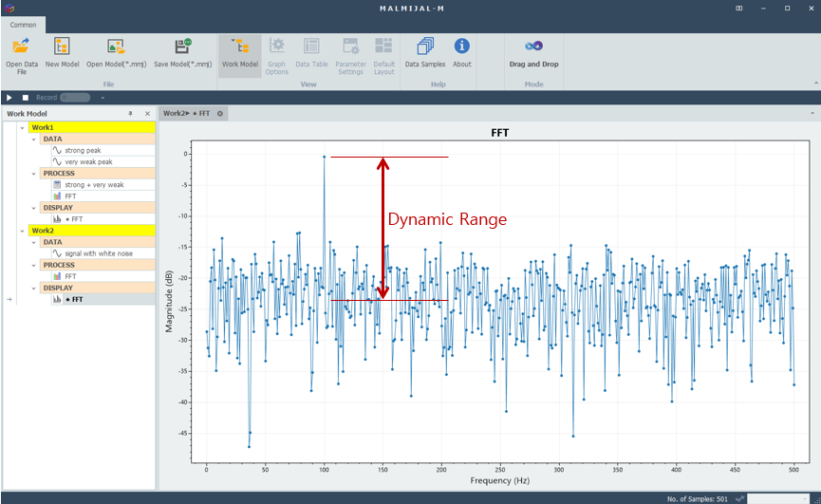
Task: Show the Data Table
Action: (311, 53)
